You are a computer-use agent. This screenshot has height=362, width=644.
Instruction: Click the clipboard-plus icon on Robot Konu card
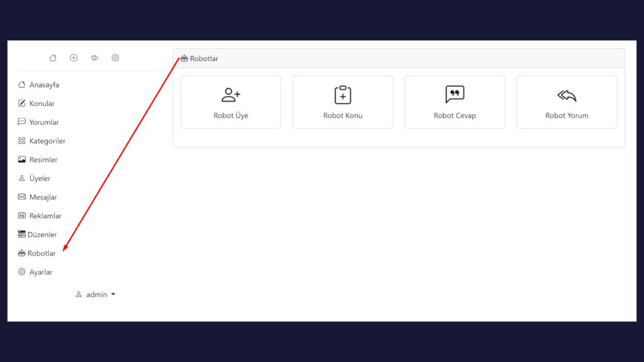point(343,95)
